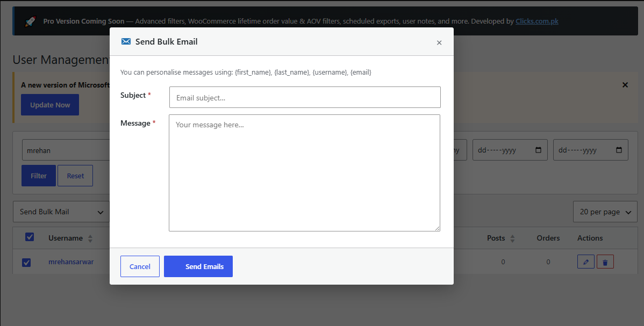Click the Actions column header

click(x=590, y=238)
